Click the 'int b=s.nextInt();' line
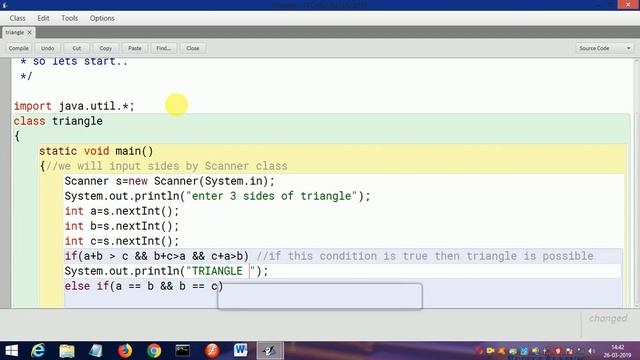The image size is (640, 360). [x=122, y=227]
